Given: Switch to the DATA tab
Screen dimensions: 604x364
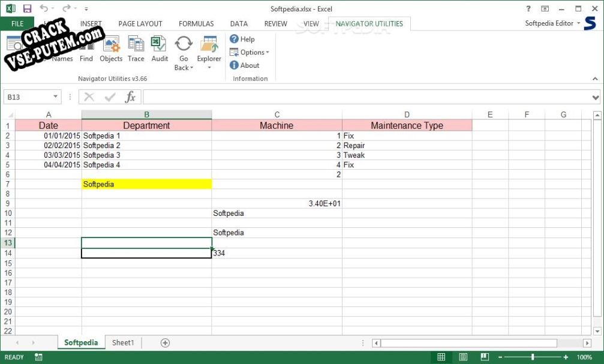Looking at the screenshot, I should coord(239,23).
